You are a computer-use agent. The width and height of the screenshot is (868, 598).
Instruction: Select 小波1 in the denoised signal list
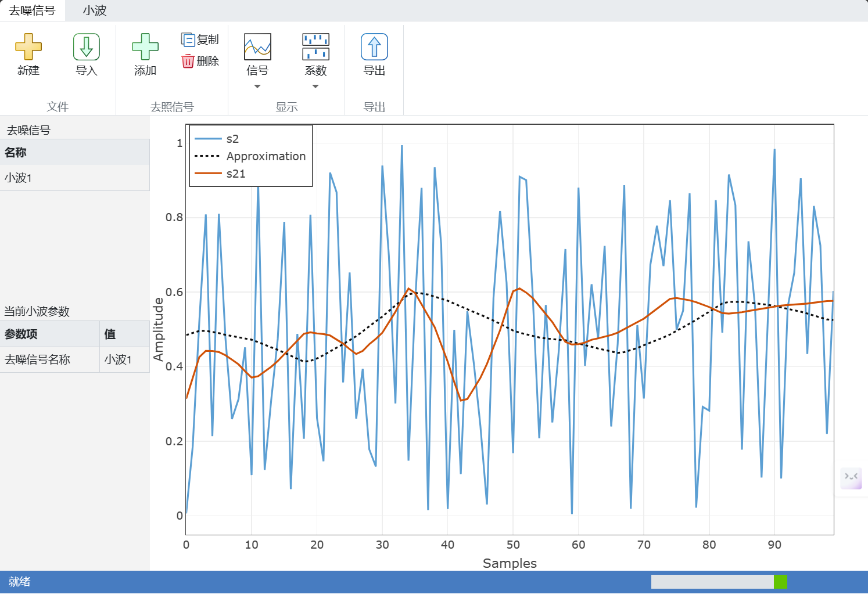tap(74, 178)
